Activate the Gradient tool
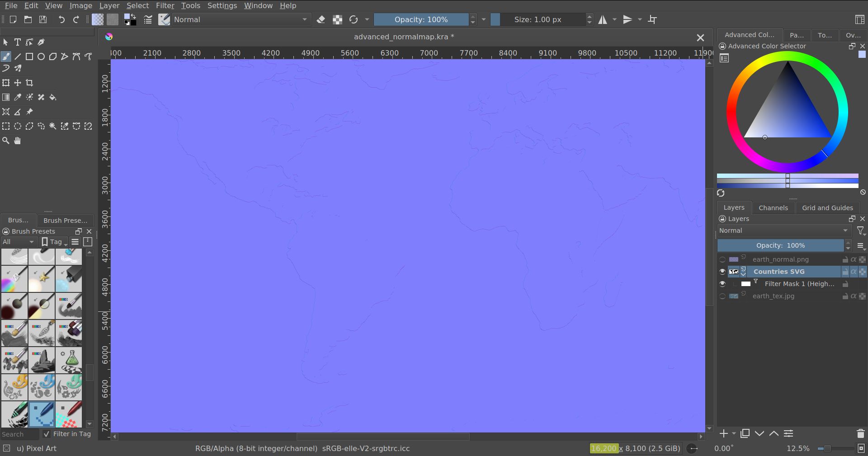Viewport: 868px width, 456px height. [6, 97]
